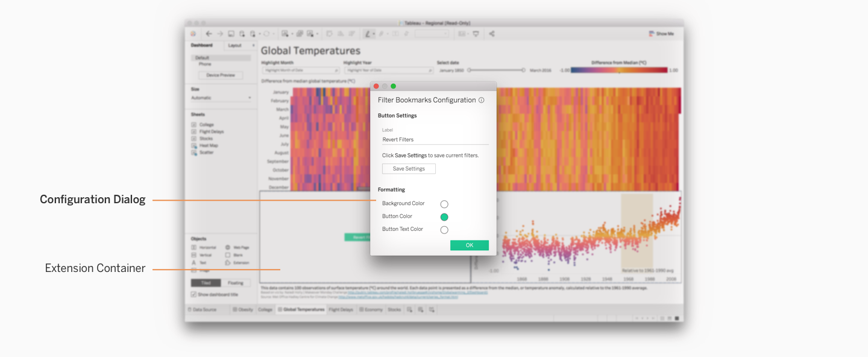This screenshot has width=868, height=357.
Task: Toggle the Show dashboard title checkbox
Action: tap(193, 294)
